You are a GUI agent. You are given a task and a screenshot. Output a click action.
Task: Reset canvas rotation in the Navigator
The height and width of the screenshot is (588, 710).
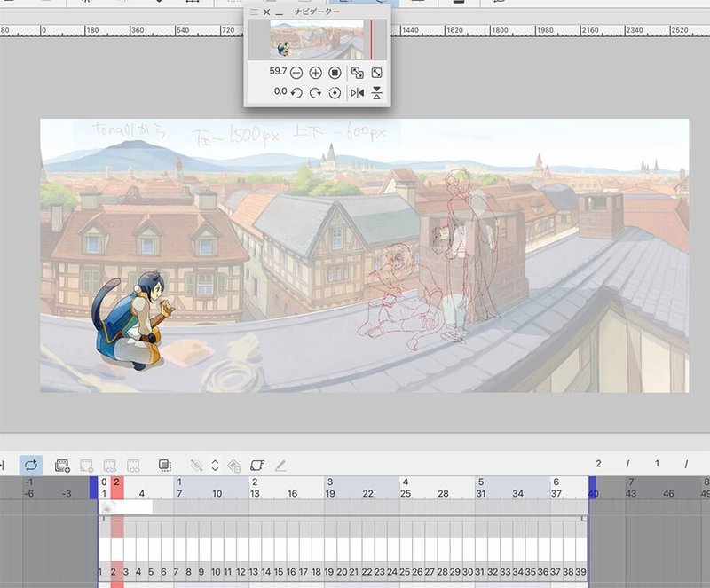(x=335, y=93)
